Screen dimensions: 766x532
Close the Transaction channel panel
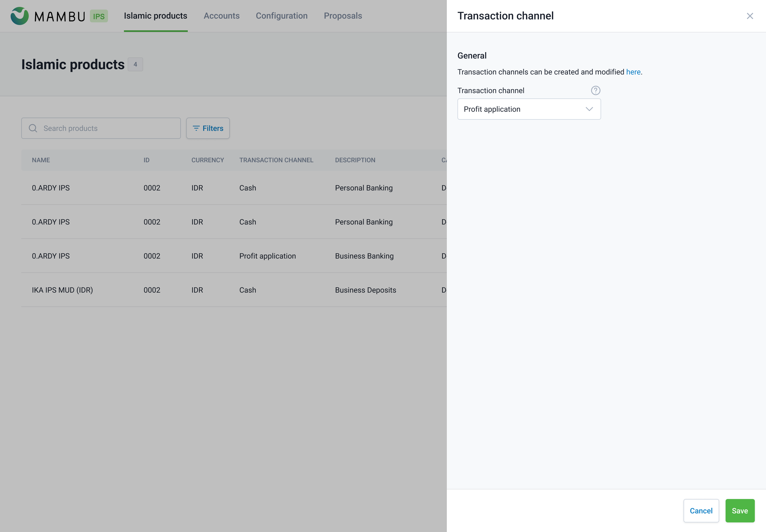click(x=750, y=16)
